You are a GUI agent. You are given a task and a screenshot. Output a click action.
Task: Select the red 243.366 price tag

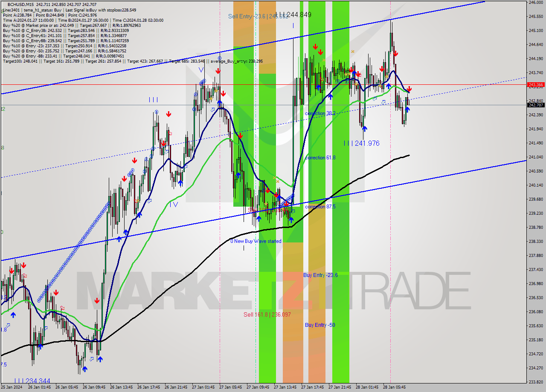[x=536, y=84]
